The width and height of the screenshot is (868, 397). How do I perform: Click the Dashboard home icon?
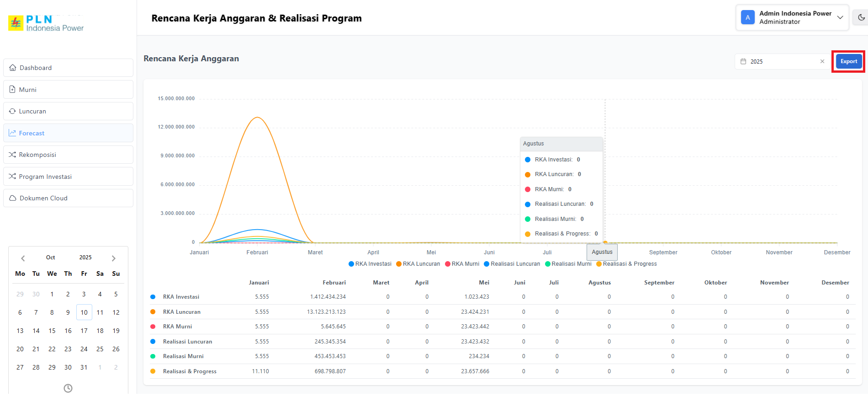(x=13, y=68)
